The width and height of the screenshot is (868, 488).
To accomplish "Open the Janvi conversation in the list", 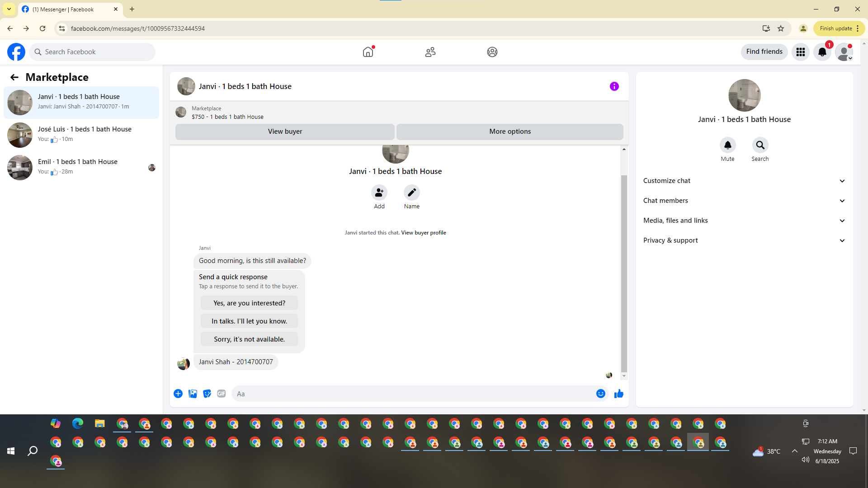I will (x=81, y=102).
